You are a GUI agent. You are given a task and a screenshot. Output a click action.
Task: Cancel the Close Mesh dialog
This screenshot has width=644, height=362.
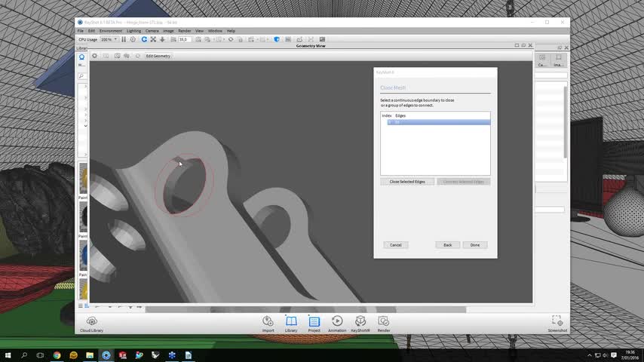(x=395, y=245)
